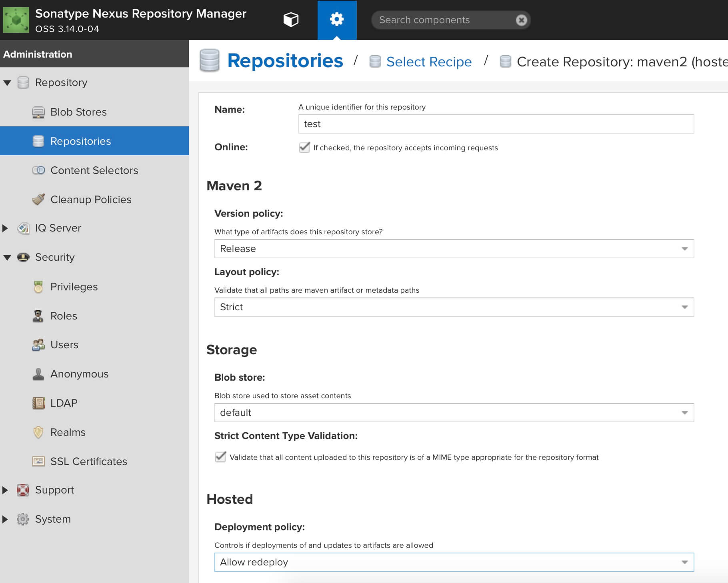
Task: Click the Create Repository: maven2 breadcrumb text
Action: [x=622, y=62]
